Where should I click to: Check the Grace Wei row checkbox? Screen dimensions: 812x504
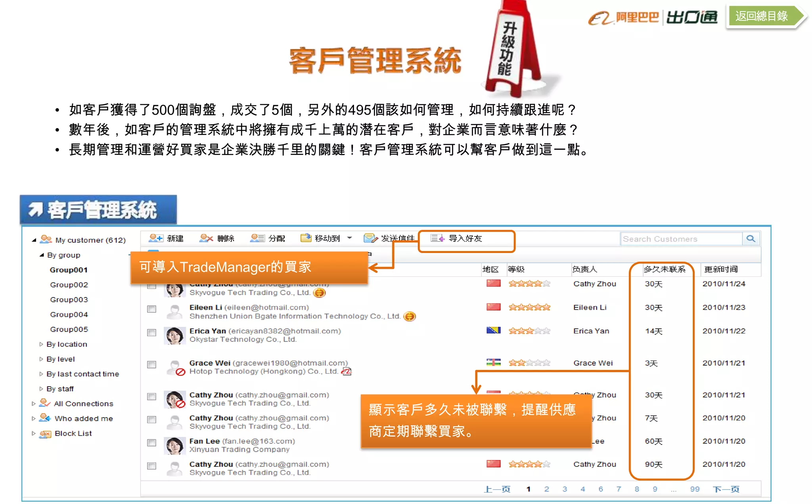point(151,364)
